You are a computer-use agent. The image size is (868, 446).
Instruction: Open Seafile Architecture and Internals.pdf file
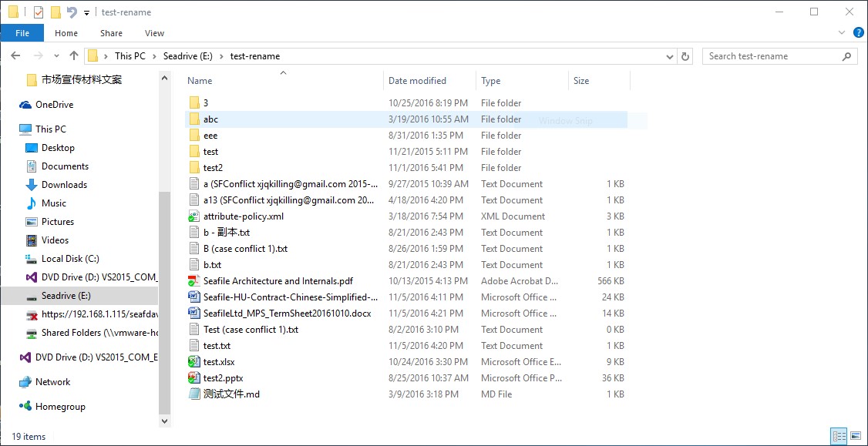click(x=278, y=281)
